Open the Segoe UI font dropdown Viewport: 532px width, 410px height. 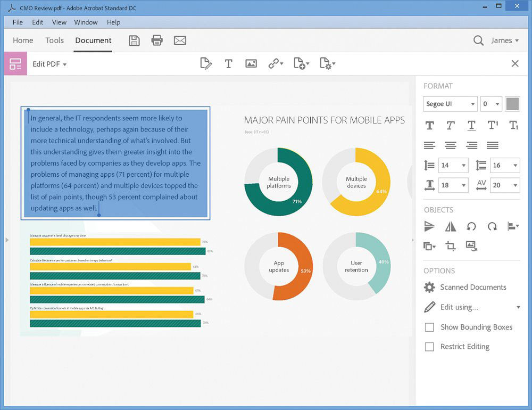tap(450, 104)
